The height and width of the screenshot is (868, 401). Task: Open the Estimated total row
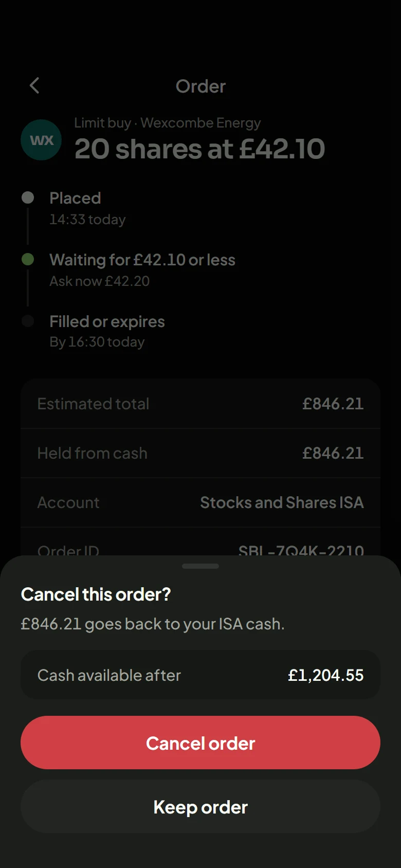(x=200, y=404)
